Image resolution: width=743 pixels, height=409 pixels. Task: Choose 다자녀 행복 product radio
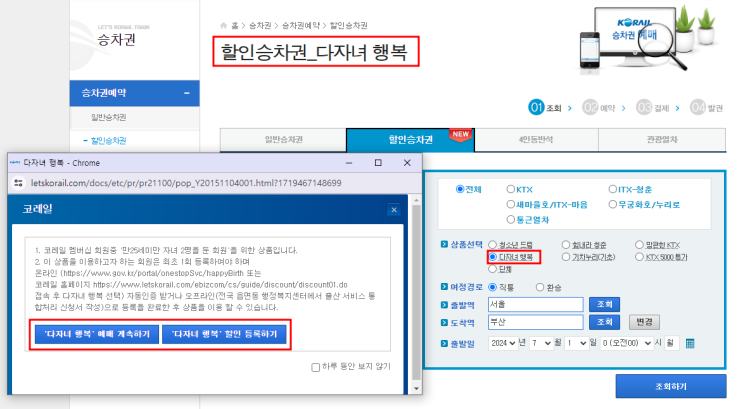point(493,257)
